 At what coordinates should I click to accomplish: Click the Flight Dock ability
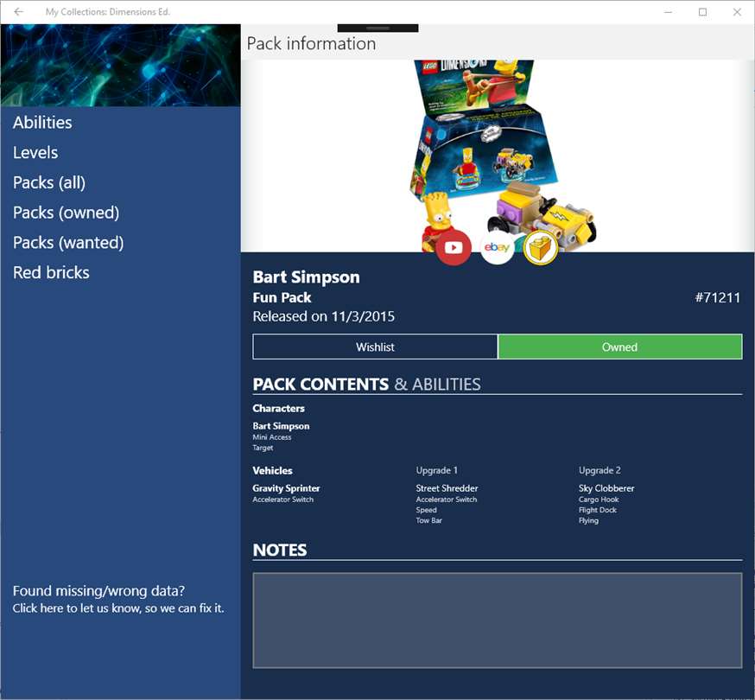pyautogui.click(x=598, y=510)
